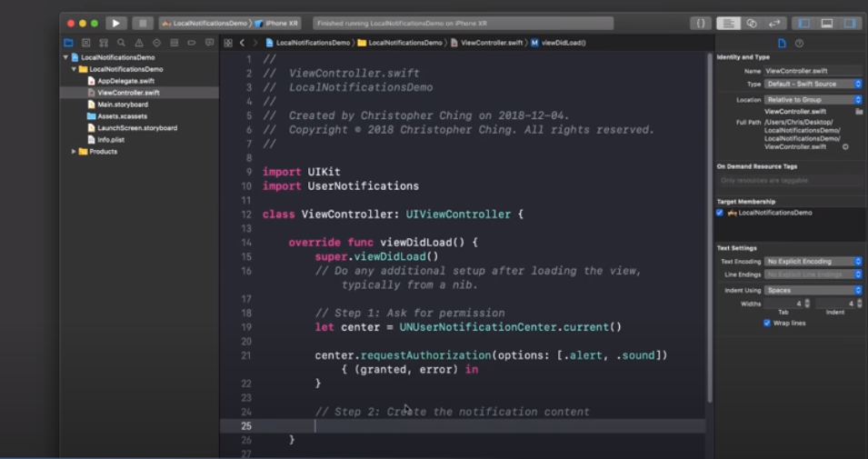This screenshot has width=868, height=459.
Task: Place cursor on import UserNotifications line
Action: point(341,186)
